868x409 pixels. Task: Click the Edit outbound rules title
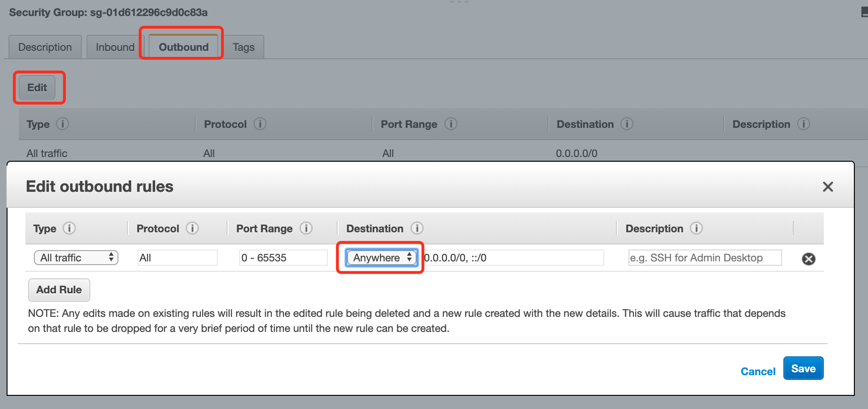pyautogui.click(x=100, y=187)
